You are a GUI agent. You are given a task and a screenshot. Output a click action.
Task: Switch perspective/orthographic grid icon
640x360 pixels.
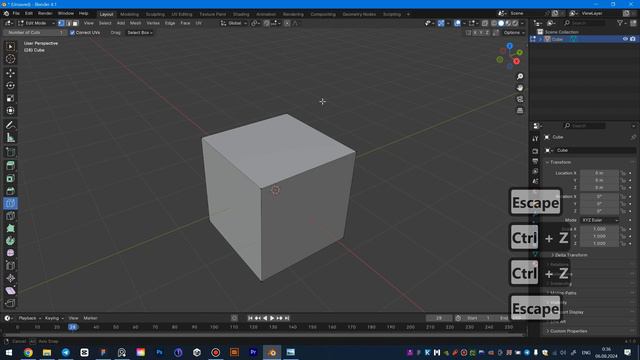[520, 111]
